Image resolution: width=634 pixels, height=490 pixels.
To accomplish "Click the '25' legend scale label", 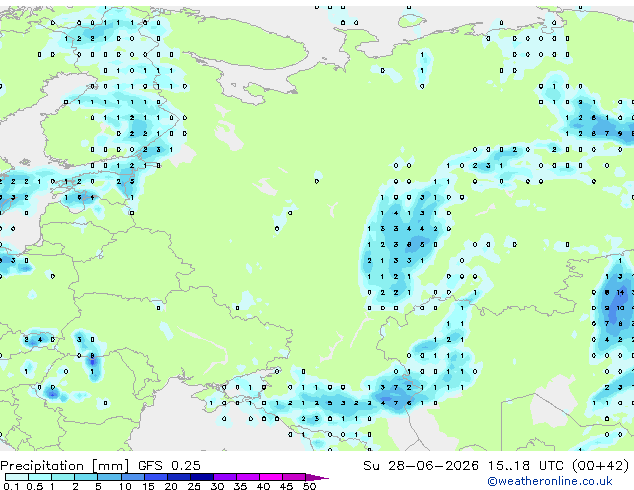I will point(194,486).
